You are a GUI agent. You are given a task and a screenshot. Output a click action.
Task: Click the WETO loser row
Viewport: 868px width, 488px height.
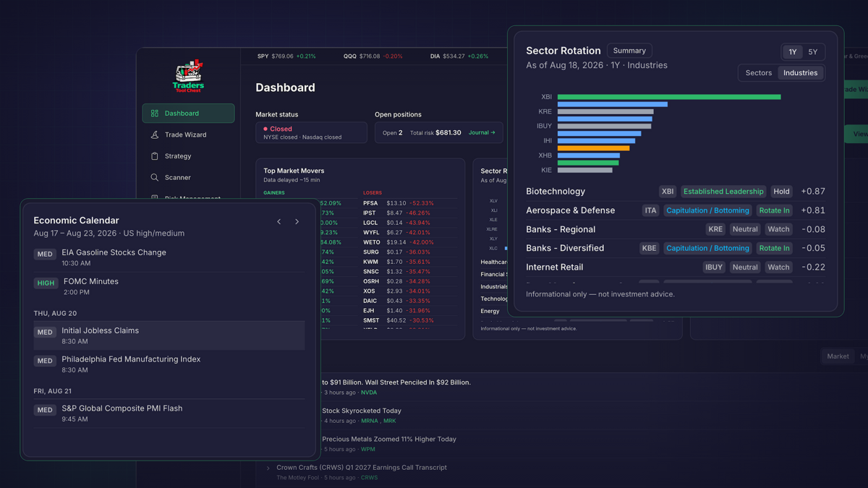click(409, 242)
